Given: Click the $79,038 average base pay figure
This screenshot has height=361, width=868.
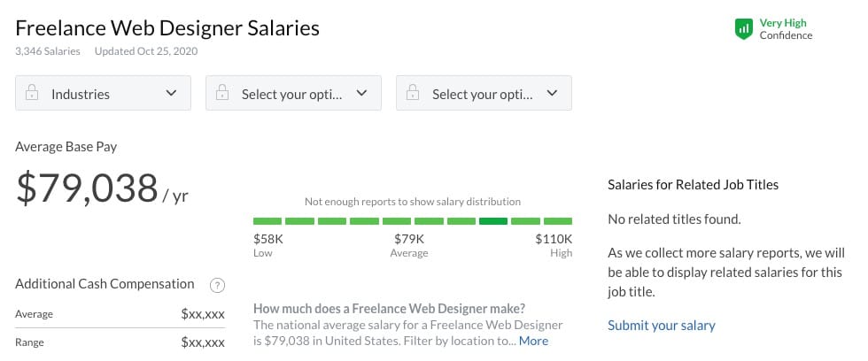Looking at the screenshot, I should tap(88, 189).
